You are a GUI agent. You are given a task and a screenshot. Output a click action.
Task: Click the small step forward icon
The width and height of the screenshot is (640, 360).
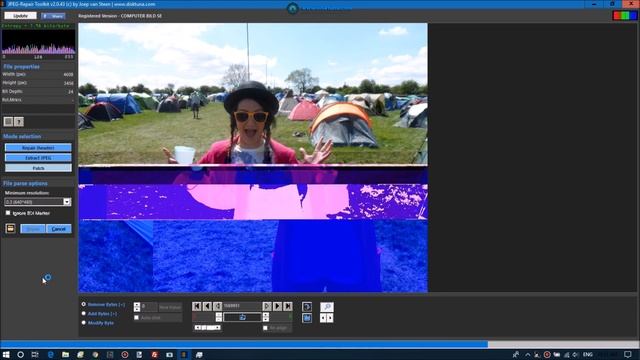(x=267, y=306)
